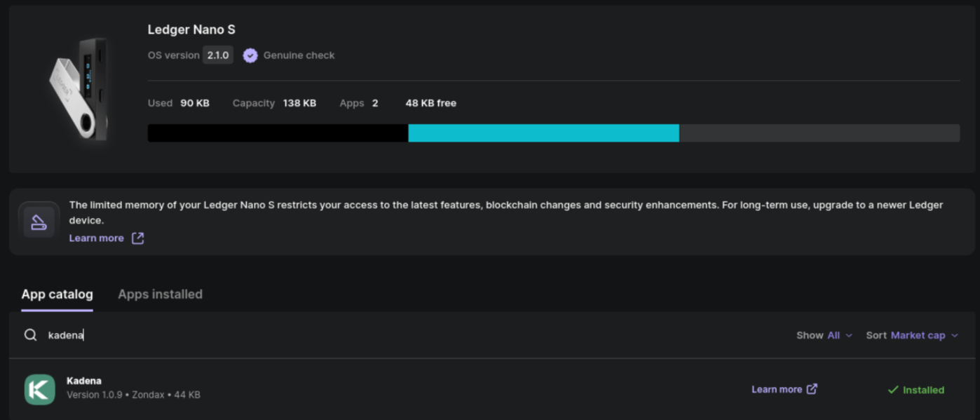
Task: Click the OS version 2.1.0 badge
Action: [218, 55]
